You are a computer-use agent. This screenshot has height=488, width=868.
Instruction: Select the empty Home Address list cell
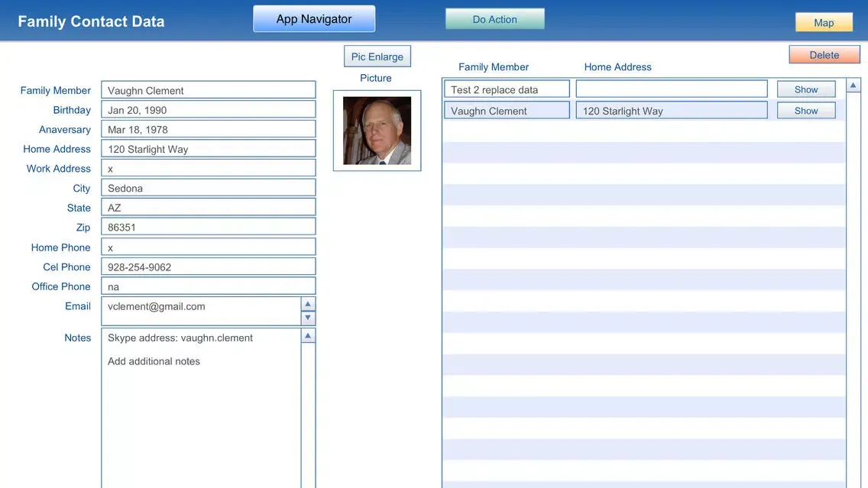click(671, 89)
